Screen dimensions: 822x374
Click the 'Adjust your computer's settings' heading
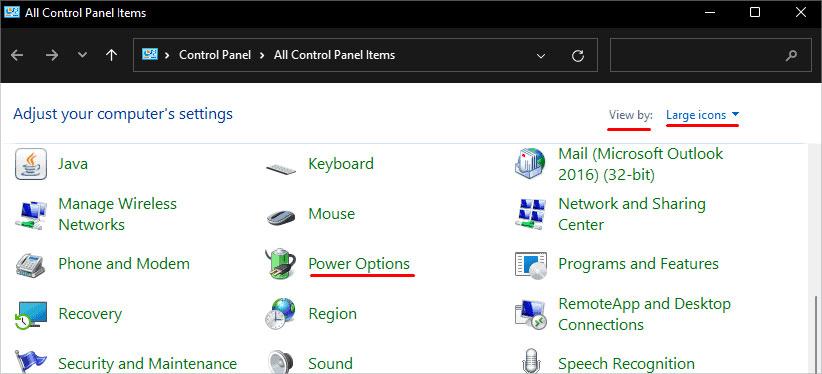(123, 114)
